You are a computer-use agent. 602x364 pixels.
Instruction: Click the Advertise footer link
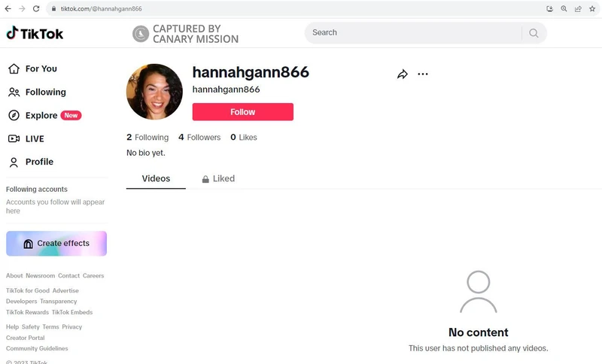click(65, 291)
